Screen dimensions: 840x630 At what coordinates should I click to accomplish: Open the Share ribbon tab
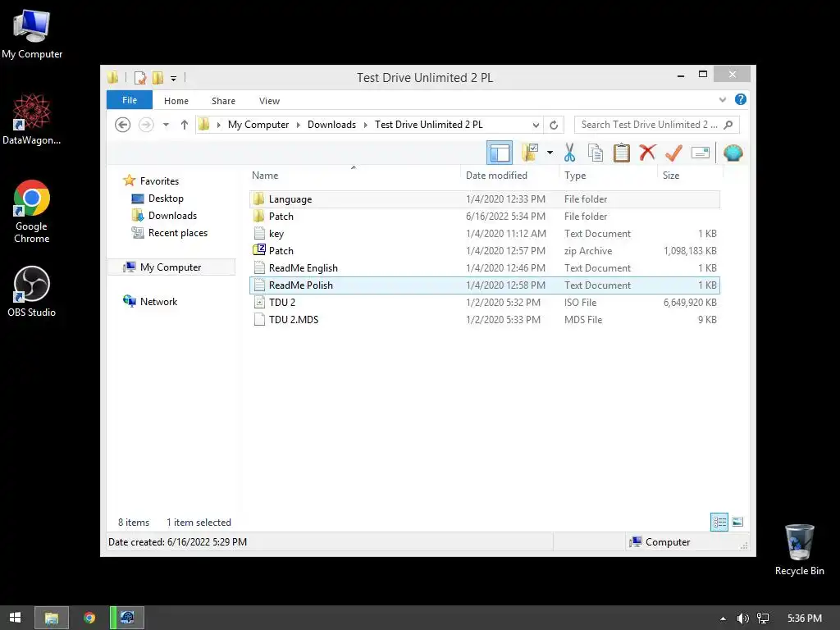point(223,101)
